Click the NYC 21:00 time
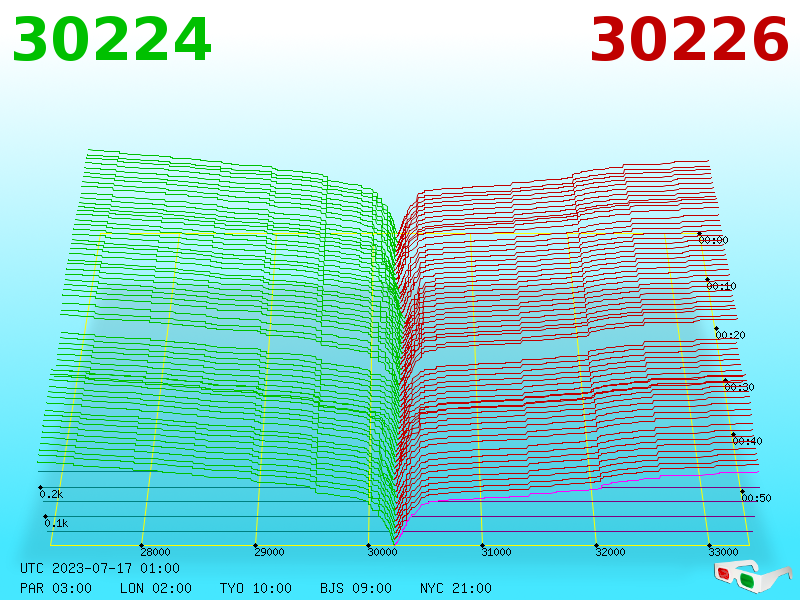Image resolution: width=800 pixels, height=600 pixels. click(x=456, y=588)
